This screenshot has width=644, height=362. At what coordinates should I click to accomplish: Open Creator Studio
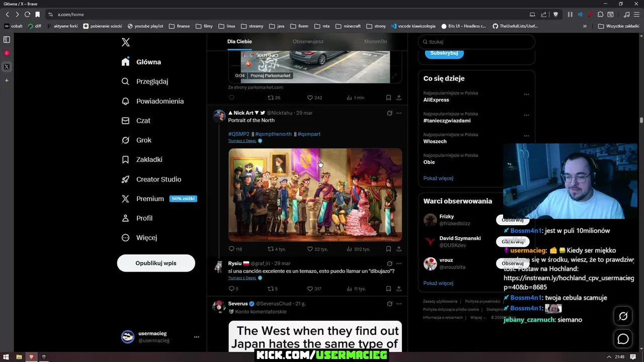pos(152,179)
